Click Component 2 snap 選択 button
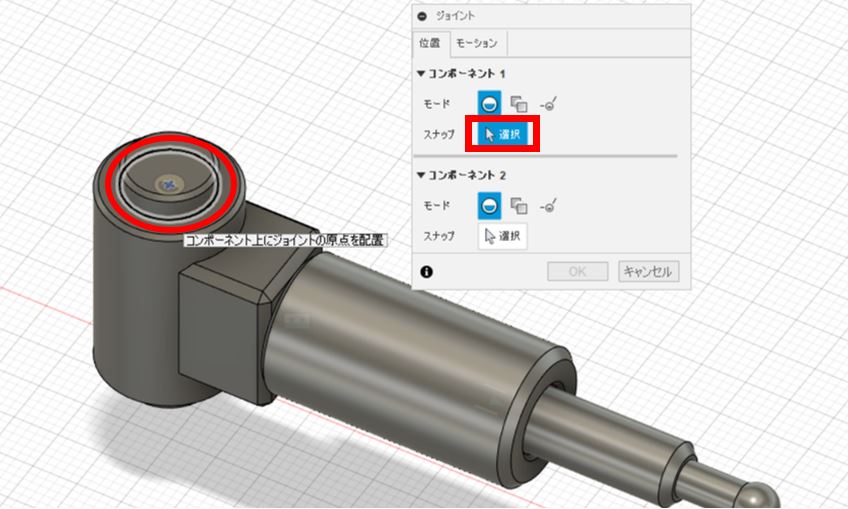This screenshot has height=509, width=848. [x=502, y=236]
